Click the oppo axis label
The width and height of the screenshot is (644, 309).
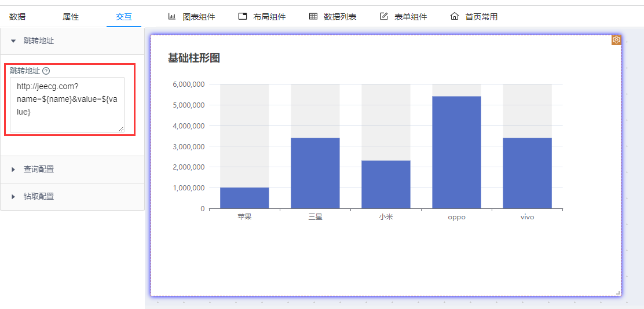pos(456,217)
